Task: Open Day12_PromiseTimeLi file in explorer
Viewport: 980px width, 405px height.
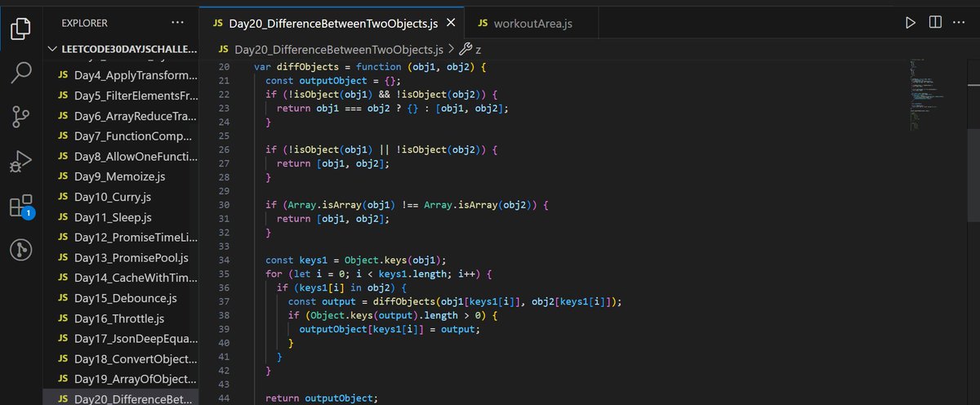Action: coord(122,237)
